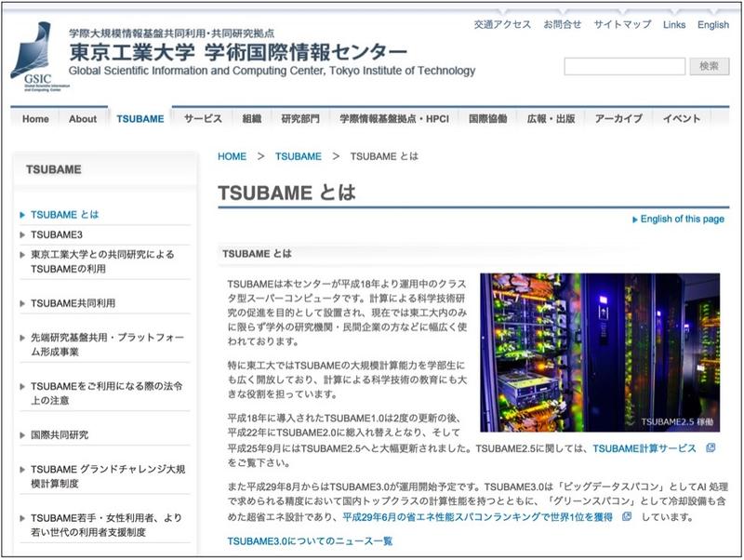Open external link icon after 世界1位を獲得
This screenshot has height=560, width=744.
click(626, 516)
